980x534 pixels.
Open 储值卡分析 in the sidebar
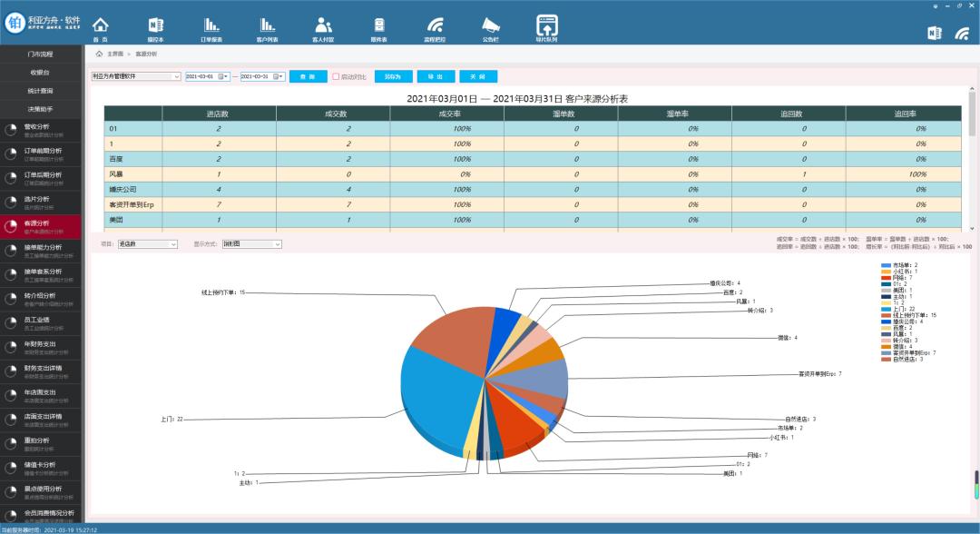[41, 469]
